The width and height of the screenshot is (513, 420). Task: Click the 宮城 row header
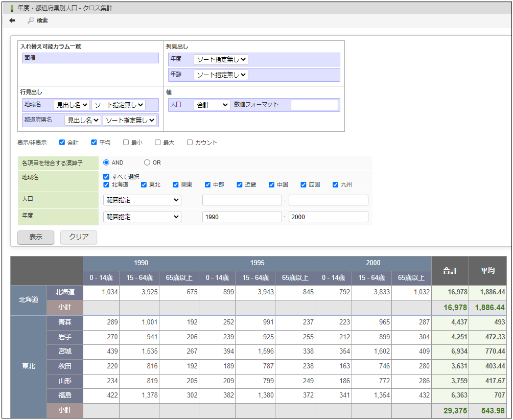65,352
